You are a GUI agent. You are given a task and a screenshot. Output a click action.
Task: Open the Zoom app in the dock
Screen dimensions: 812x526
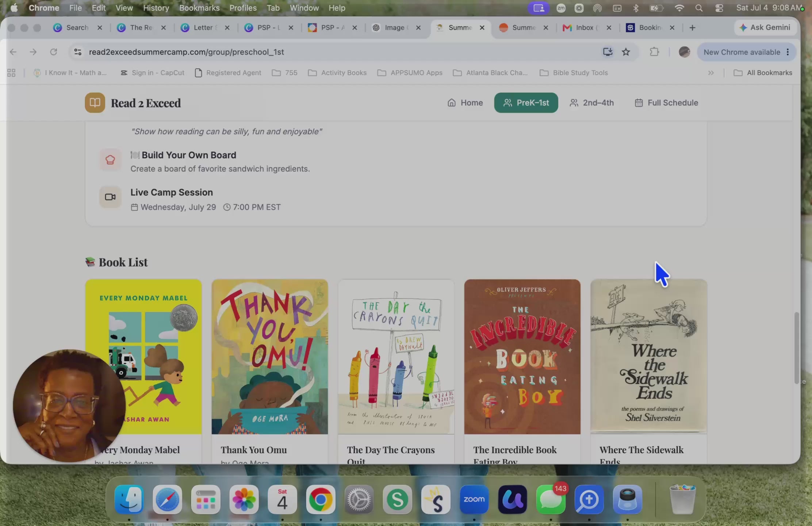click(x=474, y=499)
